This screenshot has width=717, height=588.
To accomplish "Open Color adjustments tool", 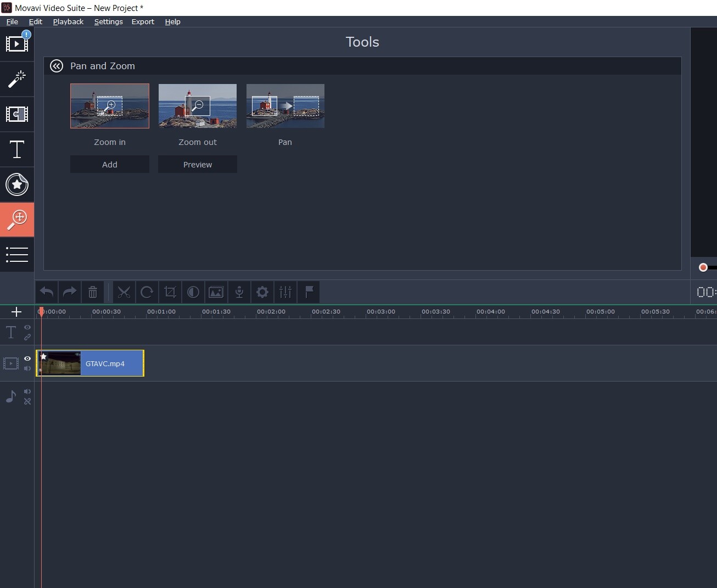I will click(193, 292).
